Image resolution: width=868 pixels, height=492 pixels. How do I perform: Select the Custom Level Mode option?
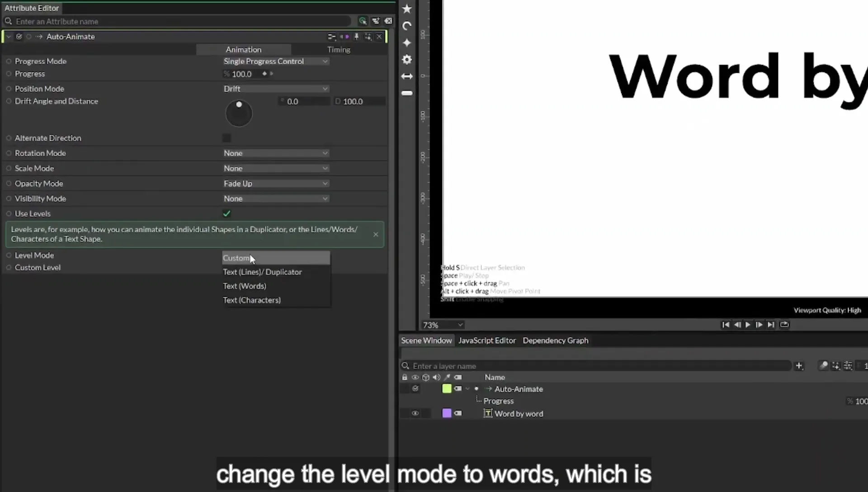click(276, 258)
